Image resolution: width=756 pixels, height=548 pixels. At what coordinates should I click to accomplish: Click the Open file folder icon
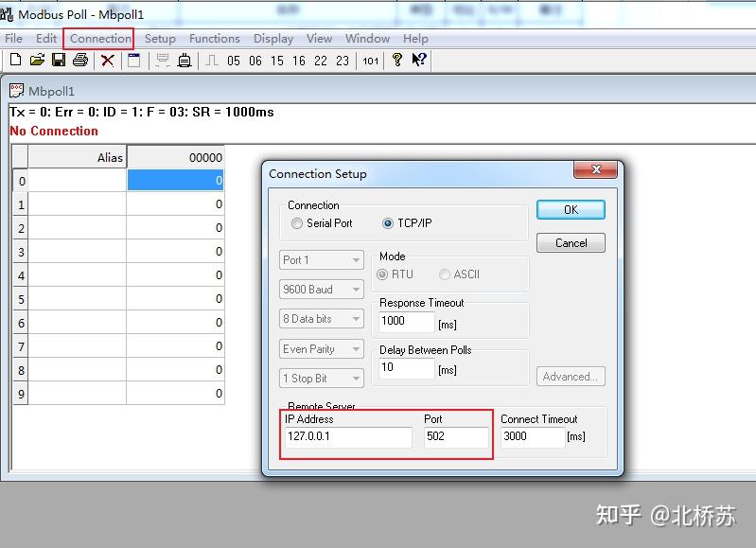[x=37, y=61]
